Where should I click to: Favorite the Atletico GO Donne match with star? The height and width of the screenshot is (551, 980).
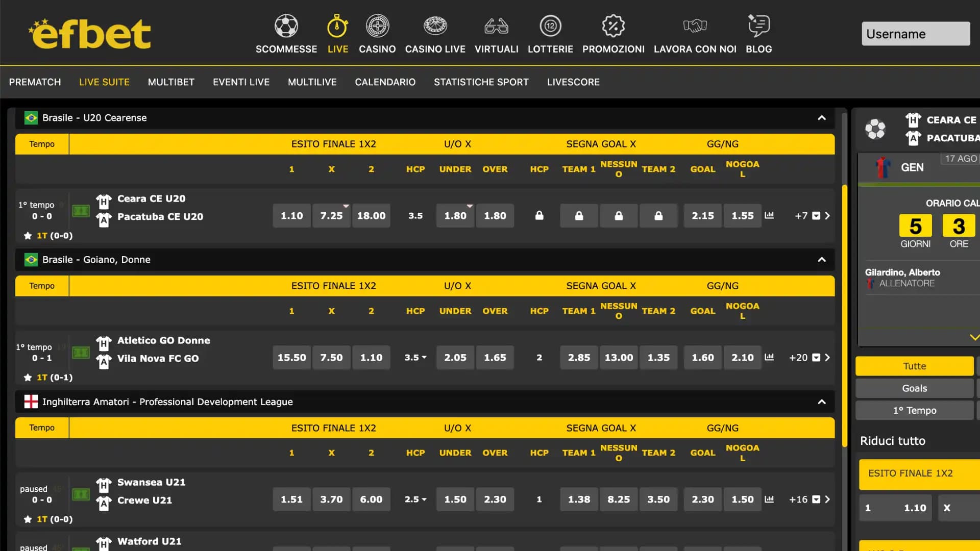coord(28,378)
